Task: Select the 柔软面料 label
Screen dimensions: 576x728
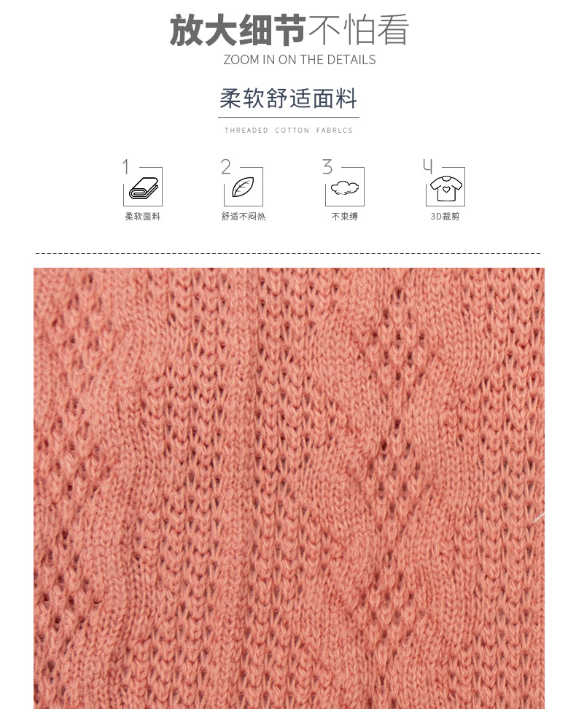Action: point(142,217)
